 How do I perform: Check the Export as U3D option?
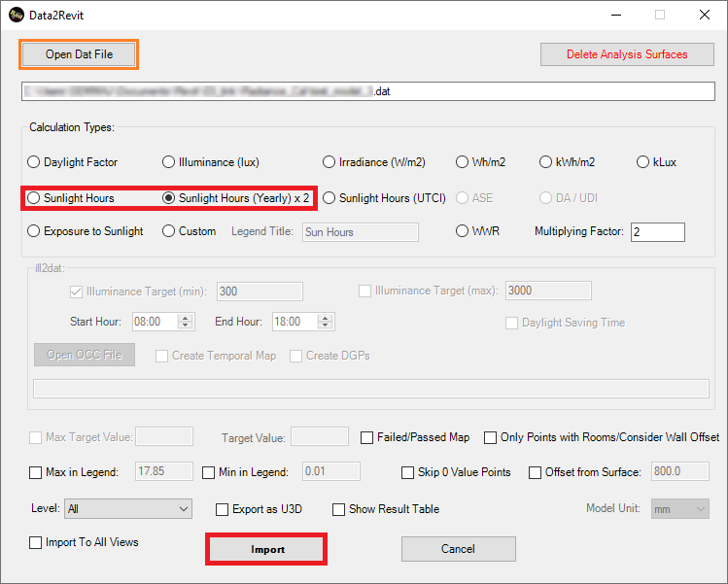pyautogui.click(x=222, y=510)
